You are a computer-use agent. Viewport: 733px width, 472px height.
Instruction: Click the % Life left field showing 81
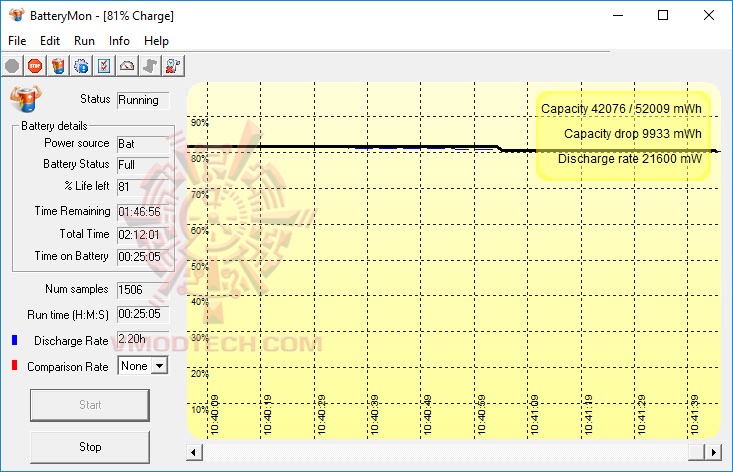pos(143,187)
